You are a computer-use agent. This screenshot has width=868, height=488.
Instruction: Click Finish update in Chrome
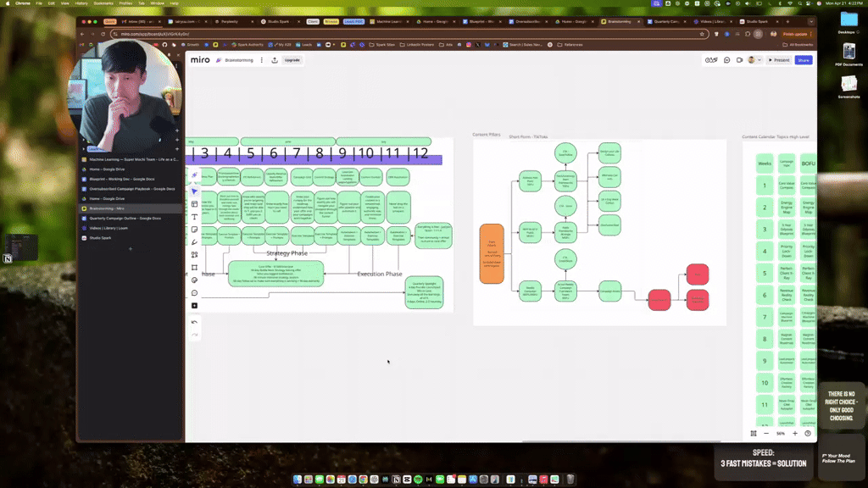(795, 34)
